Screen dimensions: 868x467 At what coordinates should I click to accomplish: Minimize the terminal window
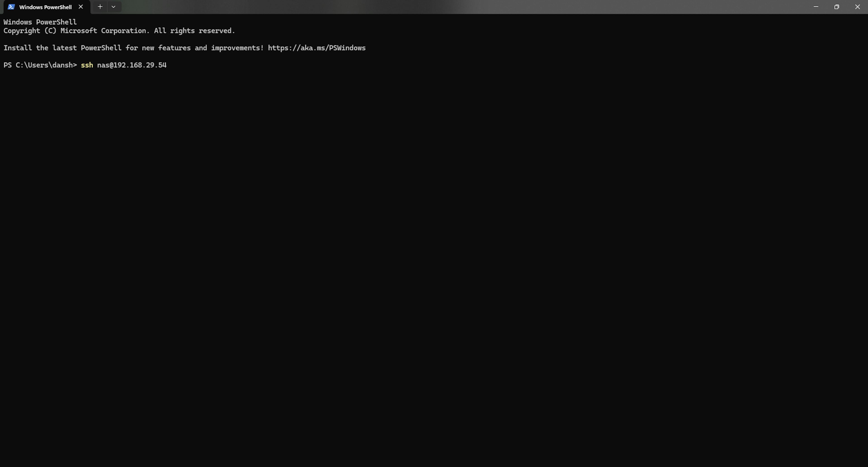pos(816,7)
